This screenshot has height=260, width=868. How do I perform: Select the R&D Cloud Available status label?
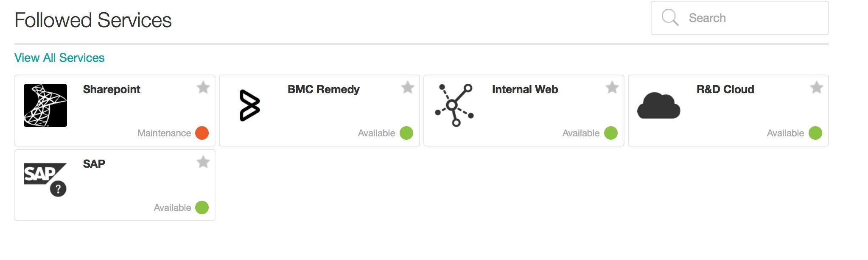pos(785,133)
